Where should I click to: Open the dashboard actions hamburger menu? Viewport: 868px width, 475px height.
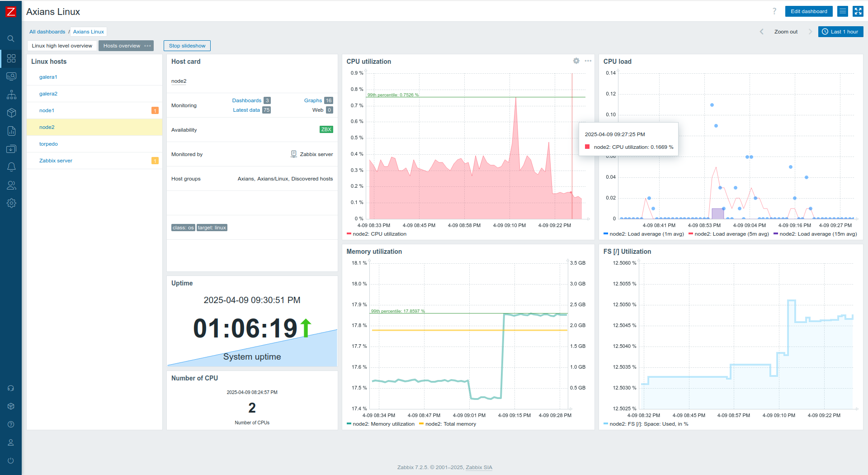843,11
